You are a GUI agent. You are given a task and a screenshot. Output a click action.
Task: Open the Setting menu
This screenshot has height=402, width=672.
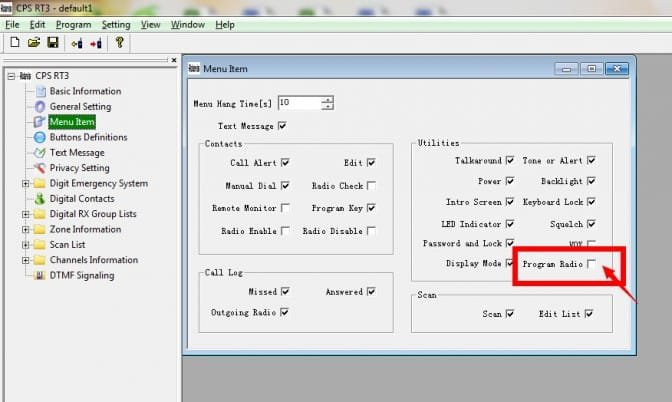click(x=116, y=25)
